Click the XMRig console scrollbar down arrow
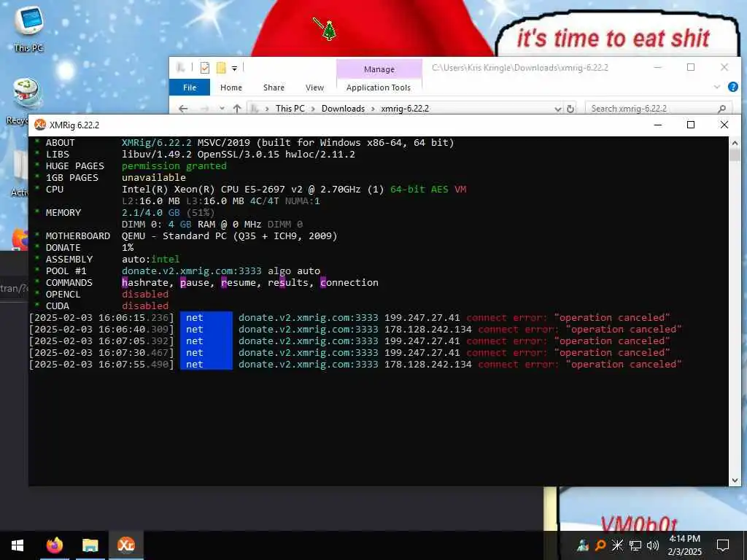 [735, 480]
